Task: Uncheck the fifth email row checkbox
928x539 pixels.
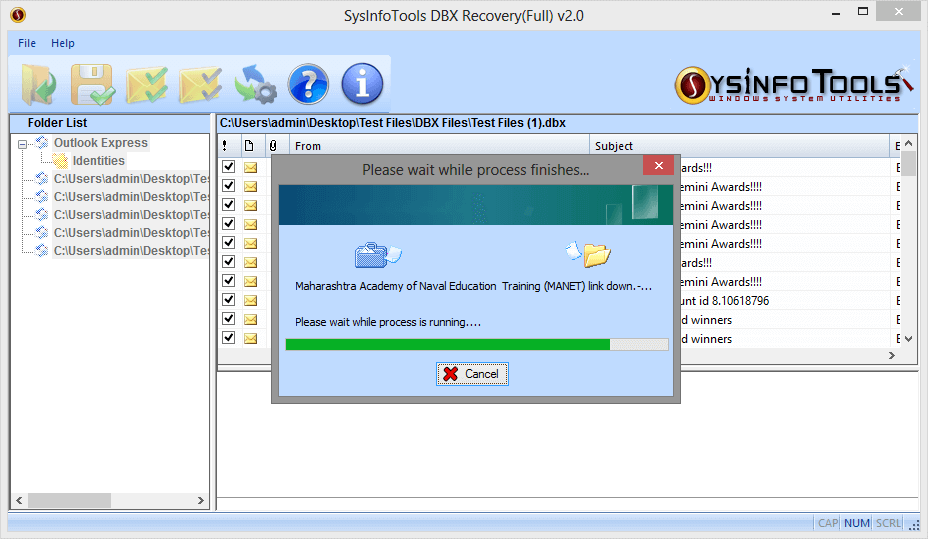Action: [x=228, y=243]
